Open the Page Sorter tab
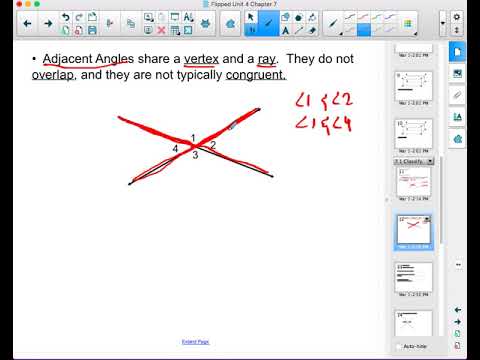 (457, 52)
